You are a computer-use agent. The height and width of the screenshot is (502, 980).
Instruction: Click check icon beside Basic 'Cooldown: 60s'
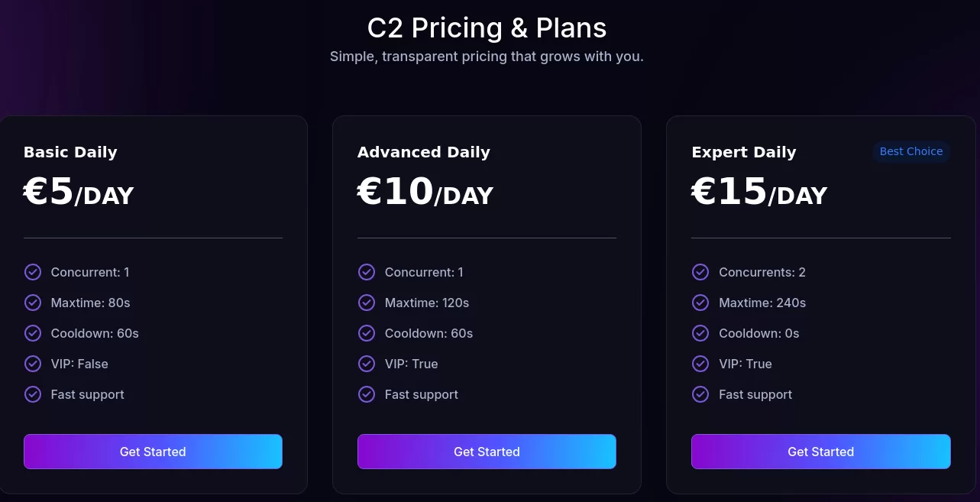point(33,333)
